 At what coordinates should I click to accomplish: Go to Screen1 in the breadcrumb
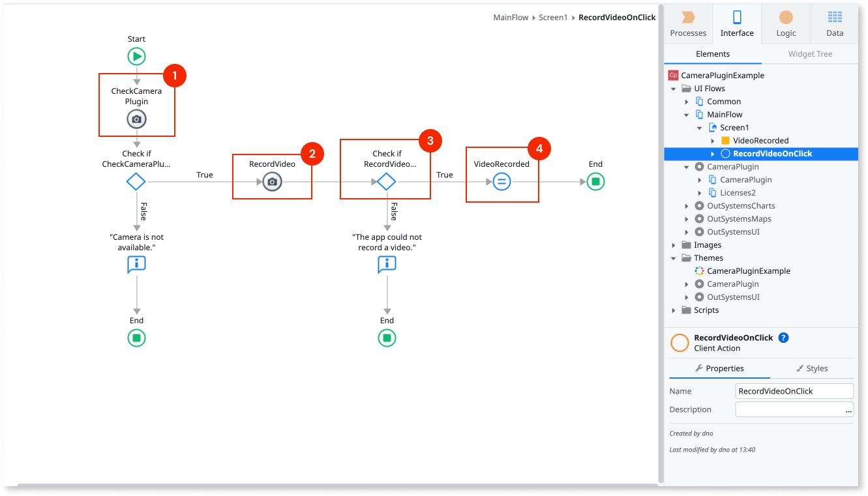(x=553, y=18)
